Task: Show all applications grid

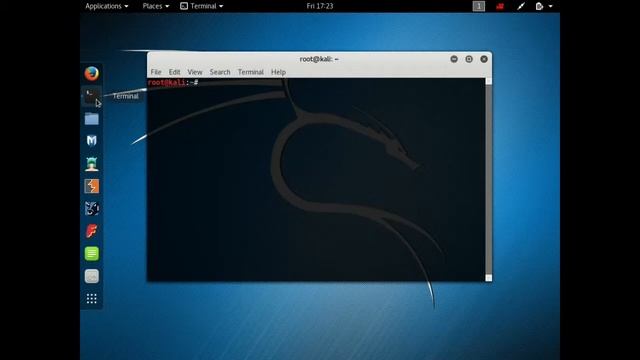Action: (x=91, y=298)
